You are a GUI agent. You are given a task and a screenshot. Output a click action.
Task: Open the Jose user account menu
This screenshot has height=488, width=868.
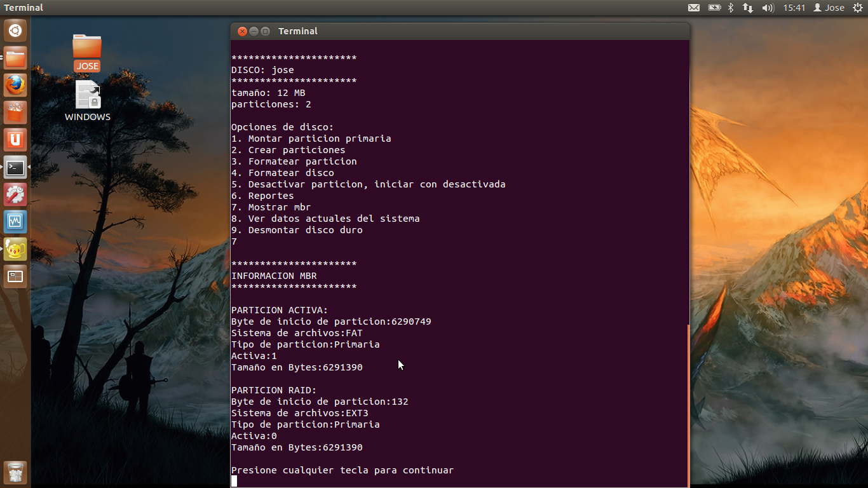[x=829, y=8]
